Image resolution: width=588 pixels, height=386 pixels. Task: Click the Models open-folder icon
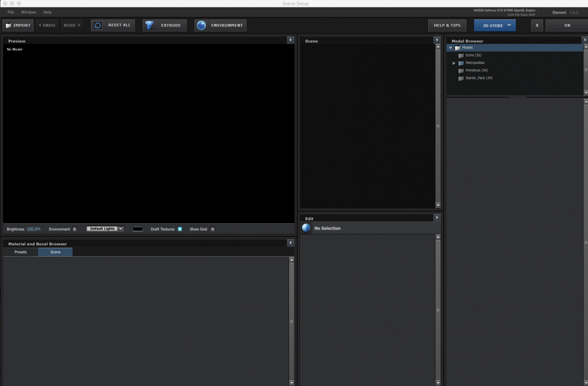point(457,48)
